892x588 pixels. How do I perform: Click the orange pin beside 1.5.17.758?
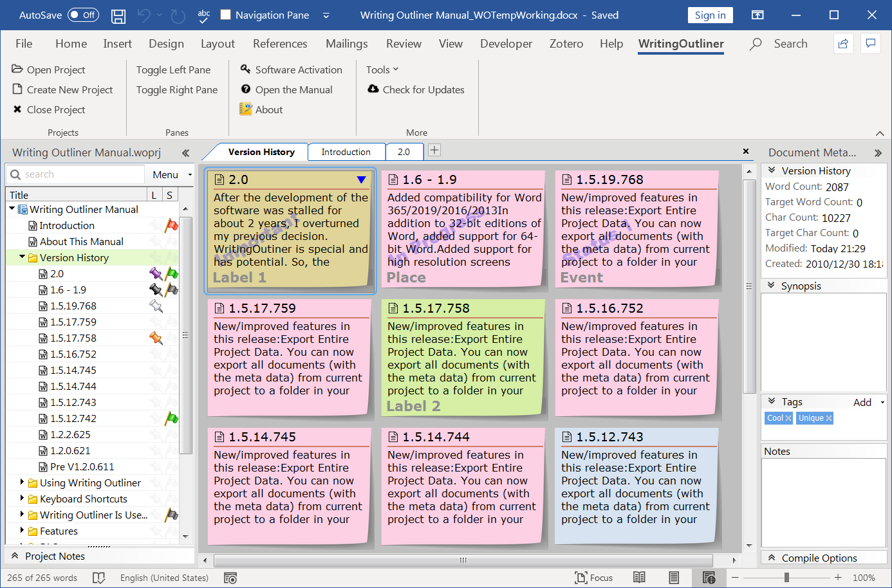(x=156, y=338)
